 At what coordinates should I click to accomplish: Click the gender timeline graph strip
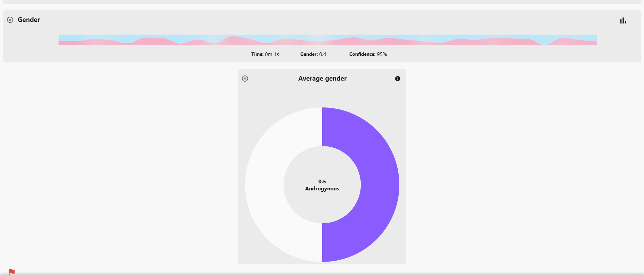point(328,40)
